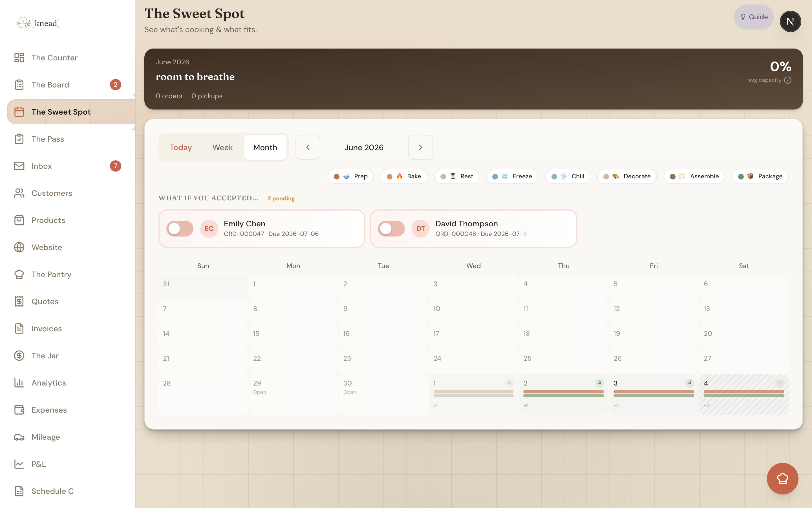
Task: Open the Invoices document icon
Action: [x=19, y=329]
